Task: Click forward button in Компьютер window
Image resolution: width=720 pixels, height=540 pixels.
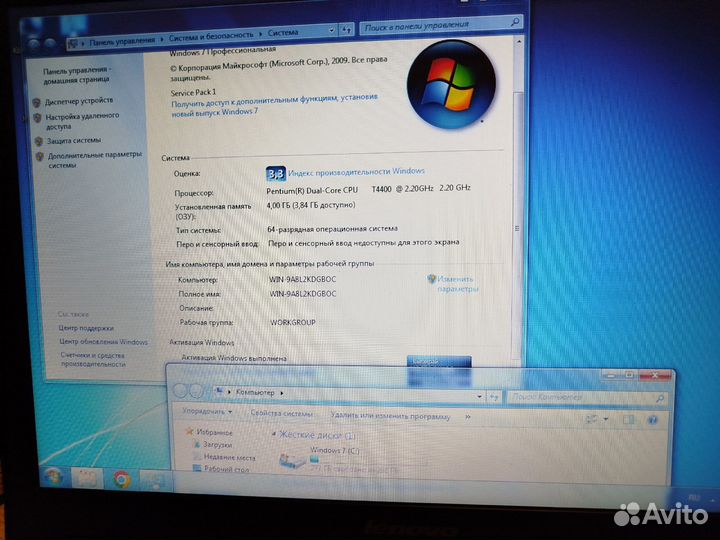Action: (x=196, y=391)
